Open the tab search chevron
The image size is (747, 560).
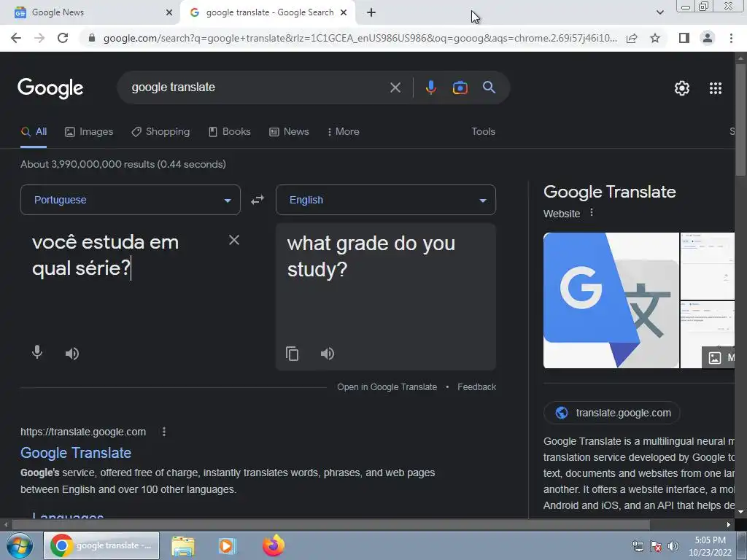[659, 12]
